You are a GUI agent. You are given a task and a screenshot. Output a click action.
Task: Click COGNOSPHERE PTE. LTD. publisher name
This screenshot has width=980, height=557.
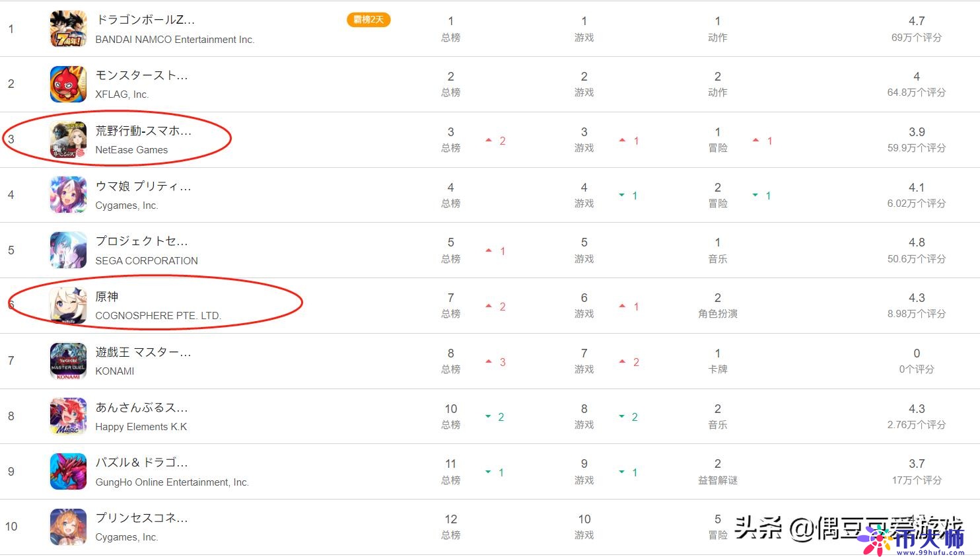pyautogui.click(x=158, y=316)
